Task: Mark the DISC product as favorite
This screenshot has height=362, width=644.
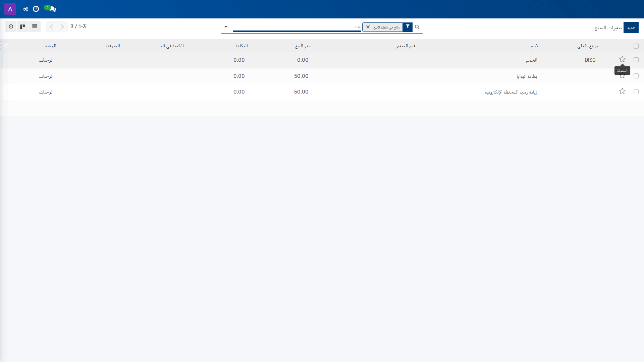Action: 622,59
